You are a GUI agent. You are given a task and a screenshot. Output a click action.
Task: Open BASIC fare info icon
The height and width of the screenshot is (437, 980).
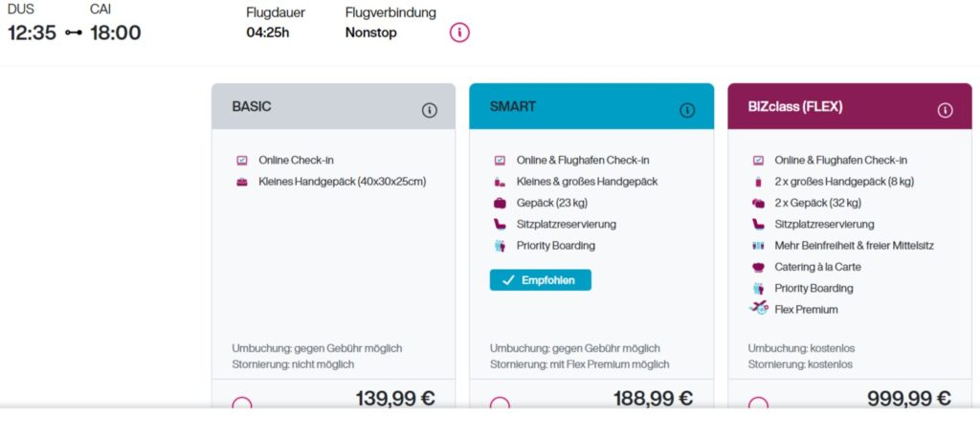click(x=429, y=110)
